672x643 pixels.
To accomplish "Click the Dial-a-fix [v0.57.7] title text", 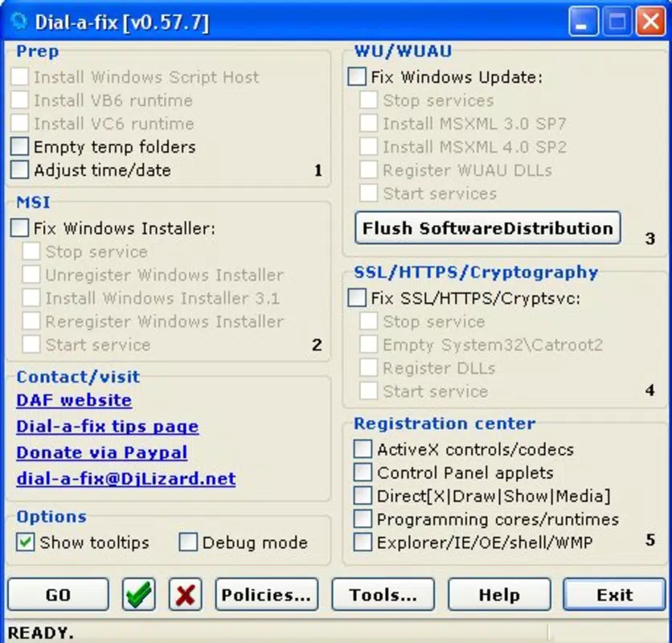I will pyautogui.click(x=122, y=23).
